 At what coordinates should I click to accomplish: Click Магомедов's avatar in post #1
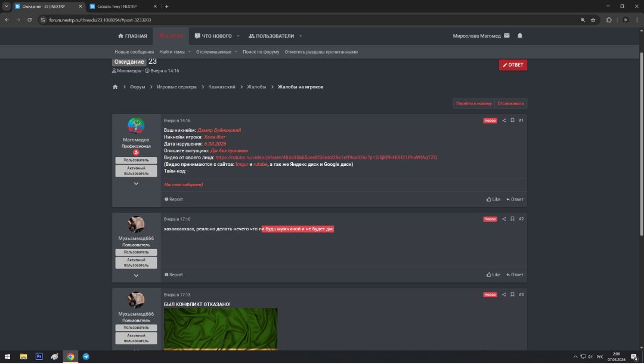point(136,126)
